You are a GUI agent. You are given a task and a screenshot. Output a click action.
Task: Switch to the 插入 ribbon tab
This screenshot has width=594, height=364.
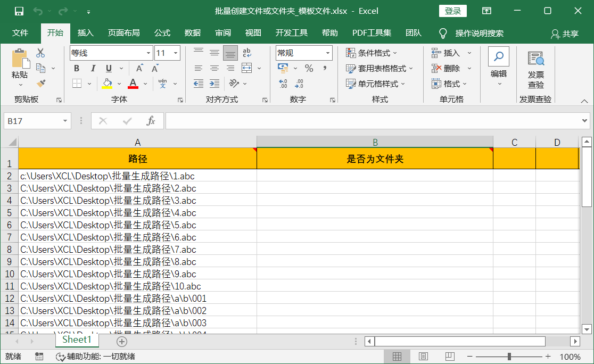pyautogui.click(x=86, y=32)
